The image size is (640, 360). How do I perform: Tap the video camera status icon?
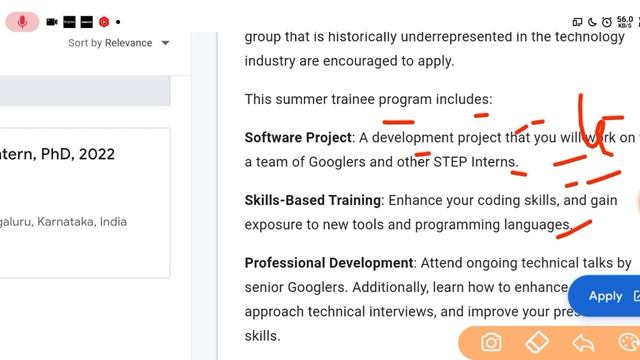[x=52, y=22]
